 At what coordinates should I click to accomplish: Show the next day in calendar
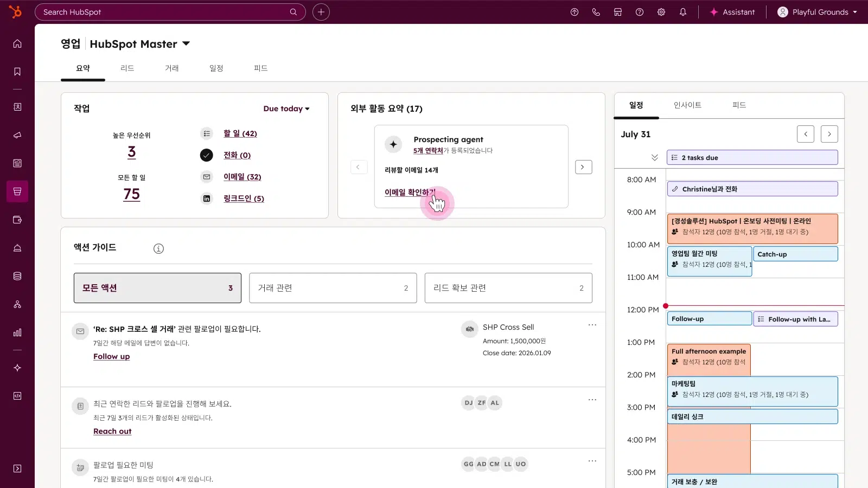pos(829,134)
